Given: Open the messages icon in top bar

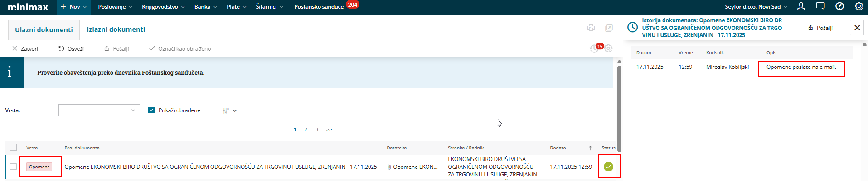Looking at the screenshot, I should coord(820,6).
